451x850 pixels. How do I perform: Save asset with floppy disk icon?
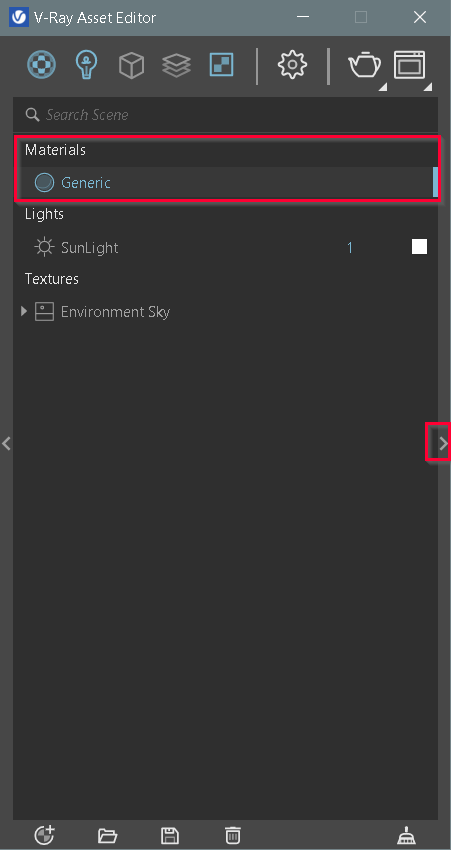click(170, 835)
